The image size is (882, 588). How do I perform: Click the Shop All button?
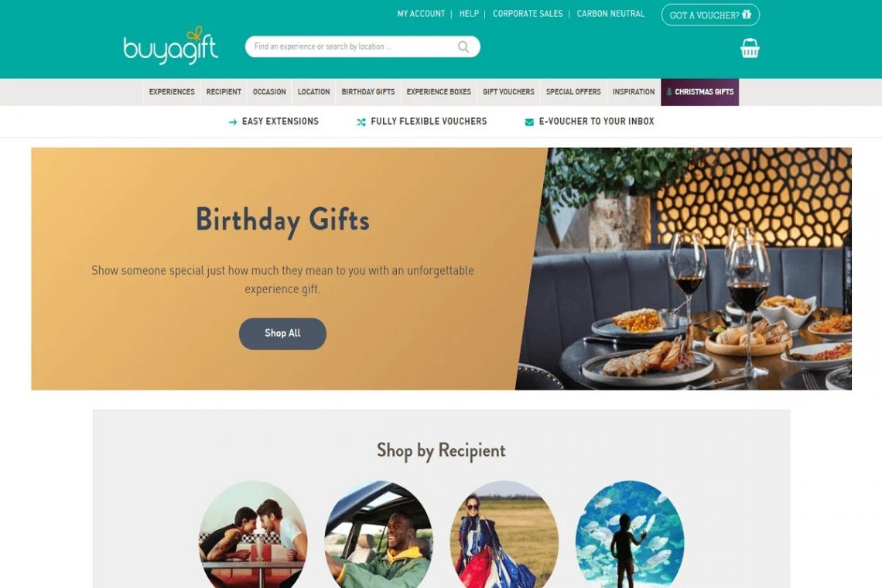tap(282, 333)
